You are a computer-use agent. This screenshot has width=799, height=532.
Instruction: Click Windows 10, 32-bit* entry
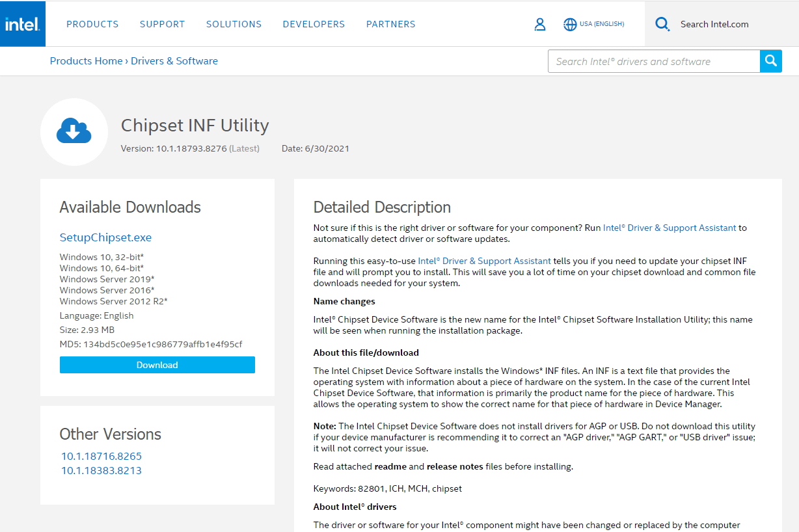[102, 257]
